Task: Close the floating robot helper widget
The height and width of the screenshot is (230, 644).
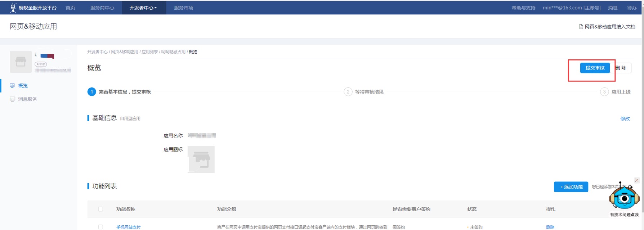Action: 636,180
